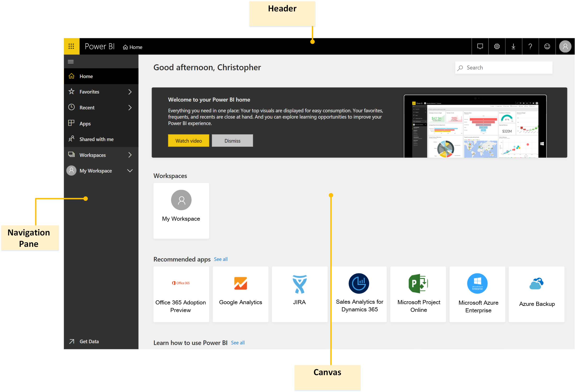Open My Workspace in the navigation pane
Viewport: 575px width, 392px height.
[101, 171]
